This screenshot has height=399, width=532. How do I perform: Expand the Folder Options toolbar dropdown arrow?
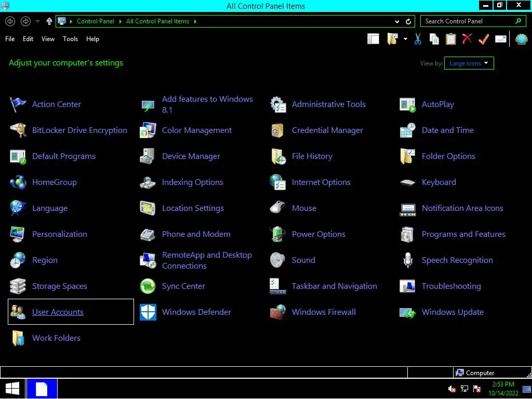pyautogui.click(x=405, y=39)
